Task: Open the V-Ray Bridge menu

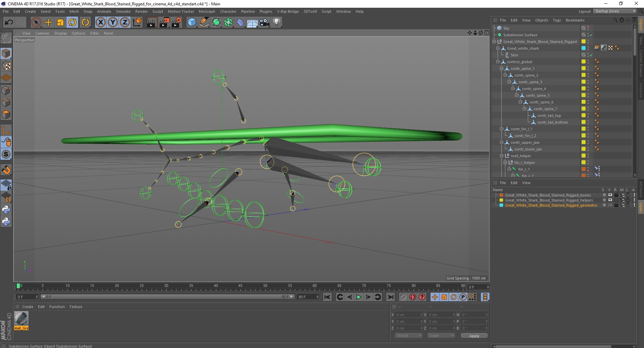Action: coord(288,11)
